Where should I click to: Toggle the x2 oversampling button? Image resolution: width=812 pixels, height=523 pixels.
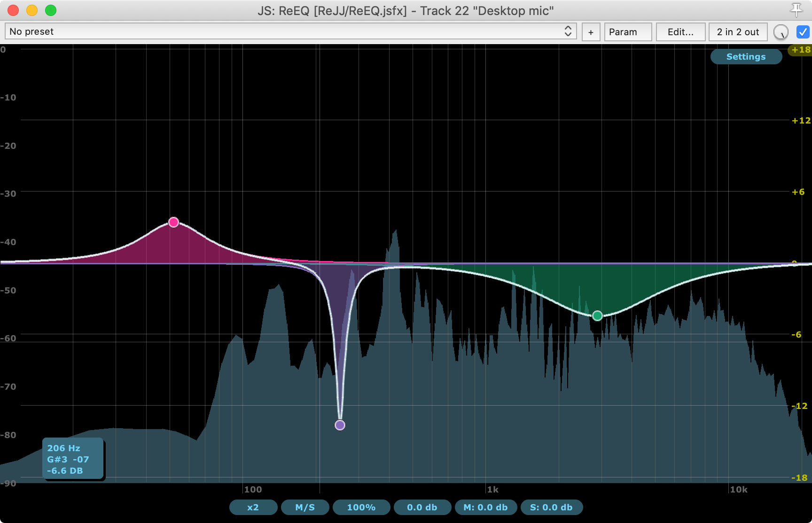[x=253, y=507]
